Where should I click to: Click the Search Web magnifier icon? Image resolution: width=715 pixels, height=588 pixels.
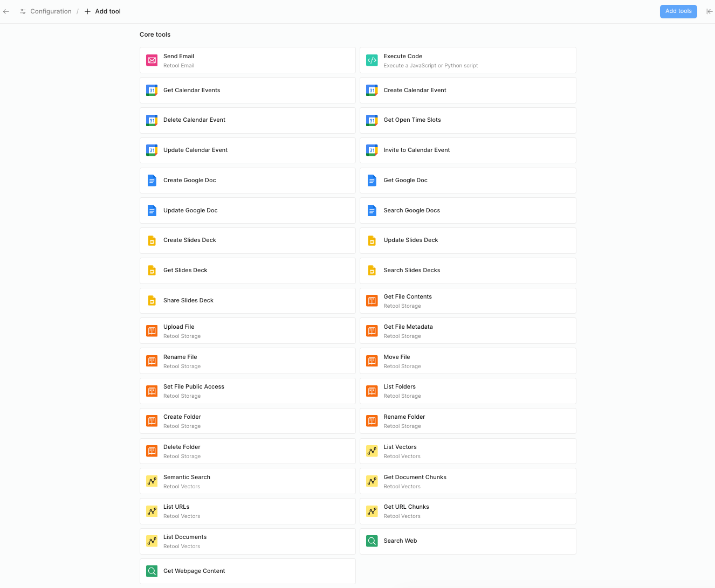coord(372,541)
